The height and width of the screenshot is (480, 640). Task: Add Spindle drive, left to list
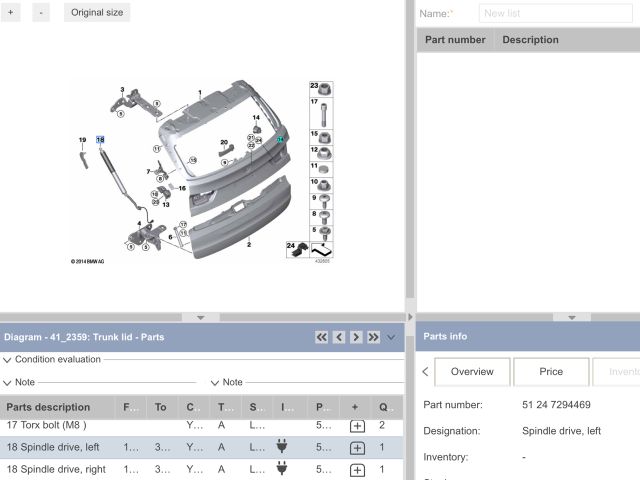pyautogui.click(x=357, y=448)
